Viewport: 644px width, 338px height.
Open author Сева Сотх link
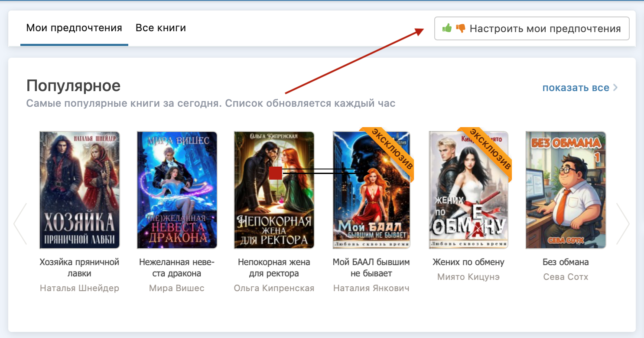pyautogui.click(x=566, y=277)
